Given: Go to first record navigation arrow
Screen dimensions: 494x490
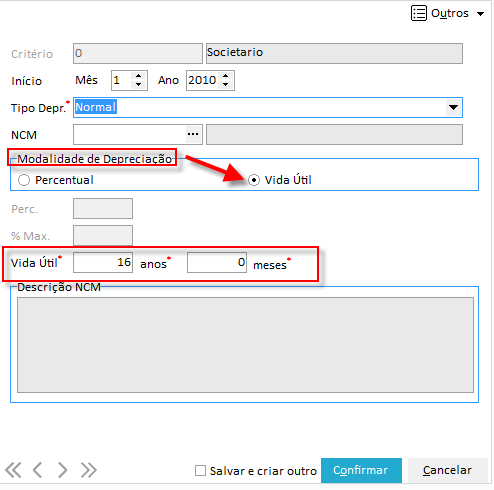Looking at the screenshot, I should 13,470.
